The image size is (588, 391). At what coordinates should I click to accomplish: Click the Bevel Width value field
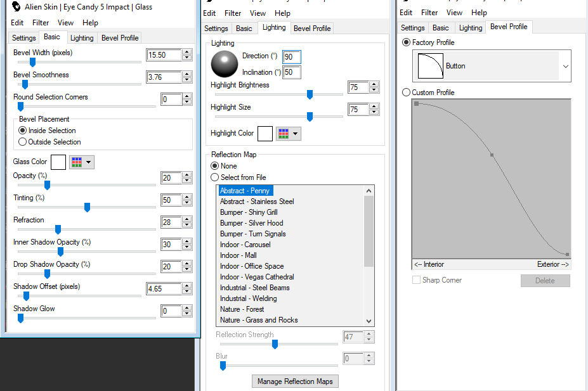(x=164, y=55)
